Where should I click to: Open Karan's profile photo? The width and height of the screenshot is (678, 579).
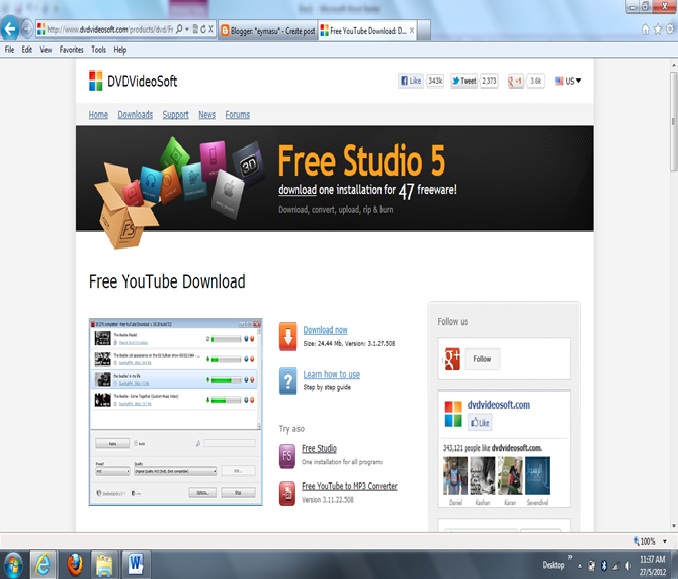510,476
